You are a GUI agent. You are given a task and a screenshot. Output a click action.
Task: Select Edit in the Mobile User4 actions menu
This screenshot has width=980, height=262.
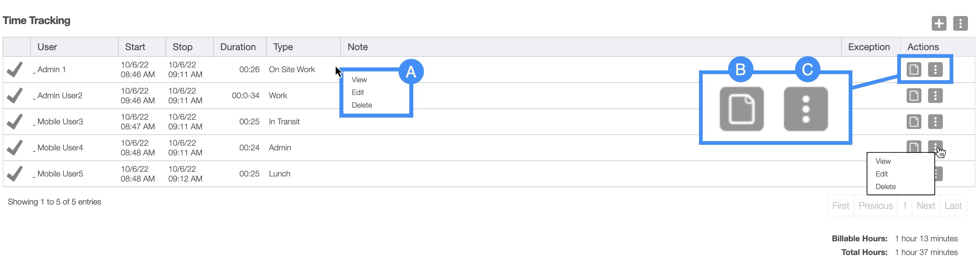881,174
